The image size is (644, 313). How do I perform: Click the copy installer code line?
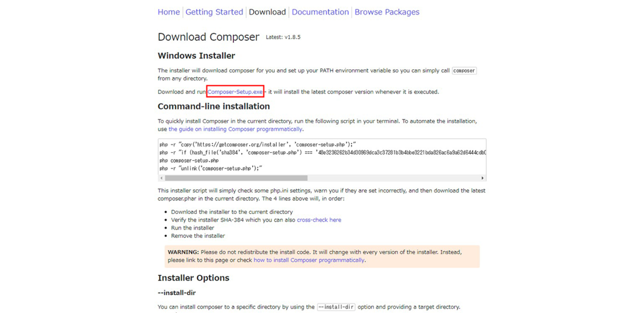coord(258,145)
